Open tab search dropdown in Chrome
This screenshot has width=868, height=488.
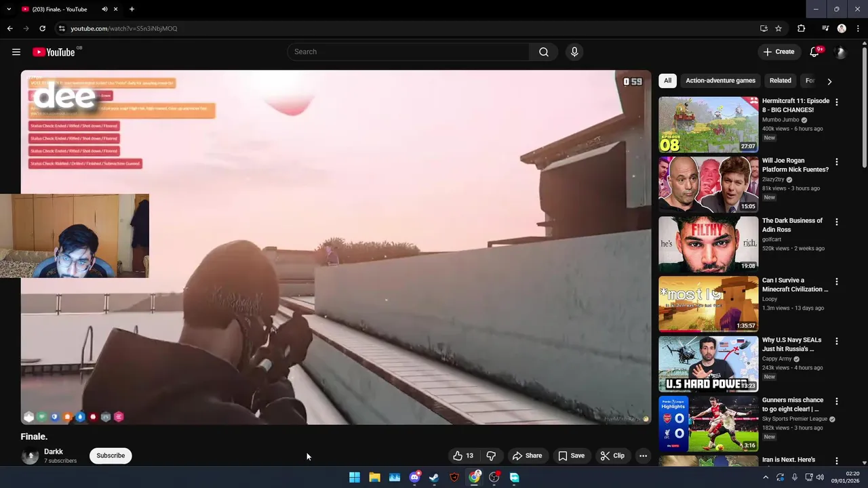[x=9, y=9]
